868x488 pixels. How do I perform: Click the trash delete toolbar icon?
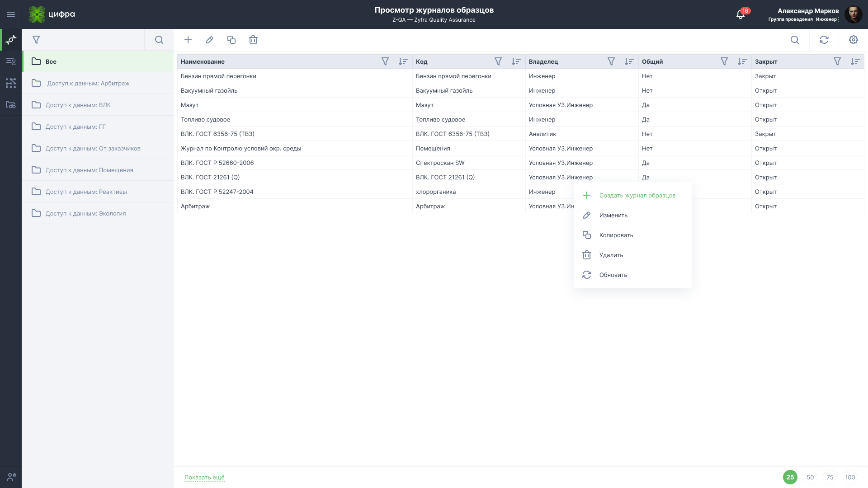253,40
